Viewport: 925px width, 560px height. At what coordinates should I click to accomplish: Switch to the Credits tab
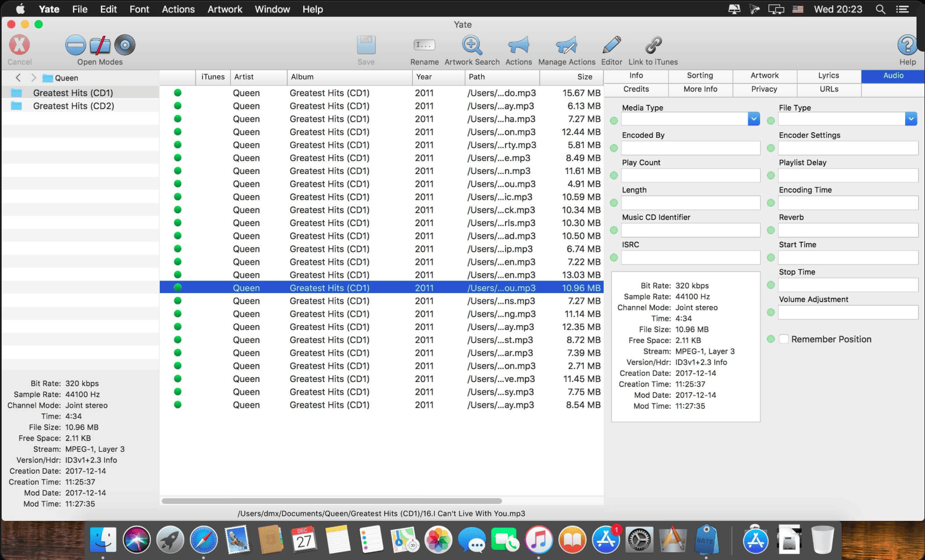pos(636,89)
